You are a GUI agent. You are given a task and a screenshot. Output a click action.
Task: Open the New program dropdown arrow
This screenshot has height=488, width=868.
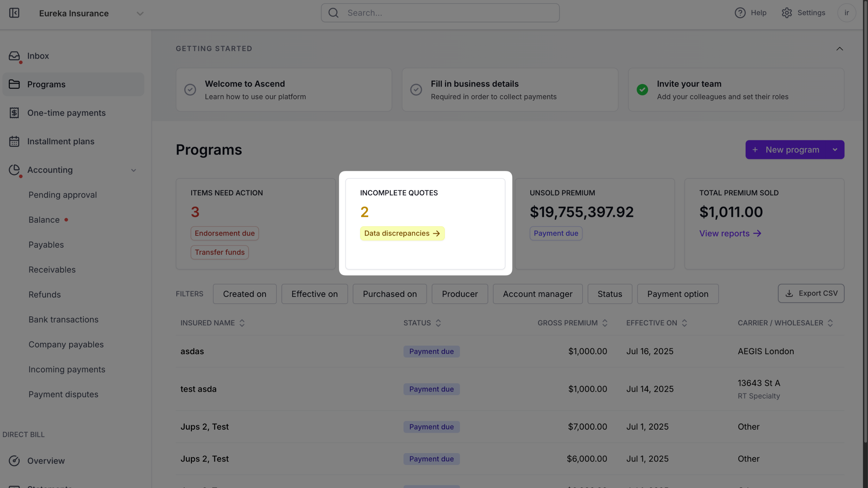click(835, 150)
